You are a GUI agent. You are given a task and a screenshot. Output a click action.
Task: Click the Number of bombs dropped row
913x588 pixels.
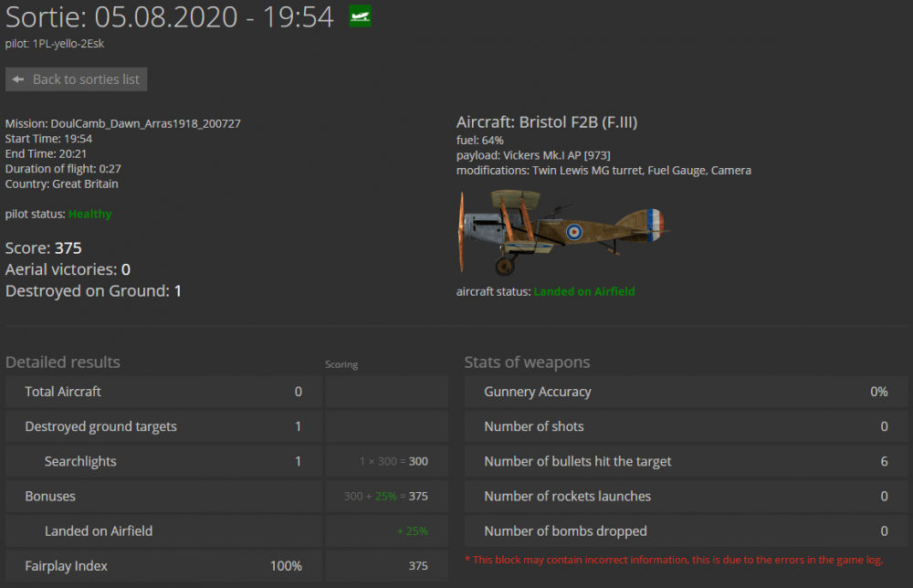point(686,530)
